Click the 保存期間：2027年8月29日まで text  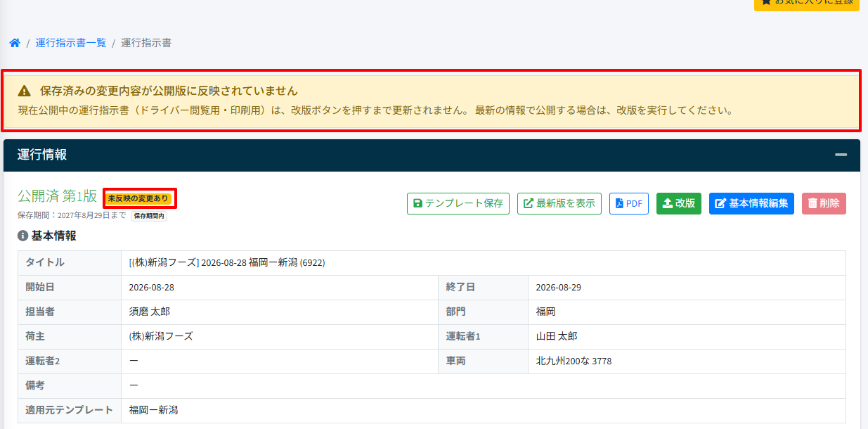[72, 216]
